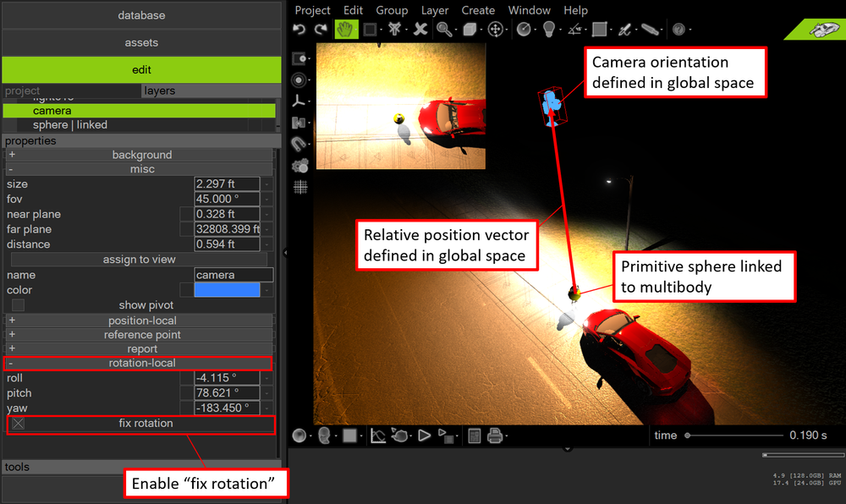Image resolution: width=846 pixels, height=504 pixels.
Task: Toggle the small box beside pitch value
Action: coord(187,393)
